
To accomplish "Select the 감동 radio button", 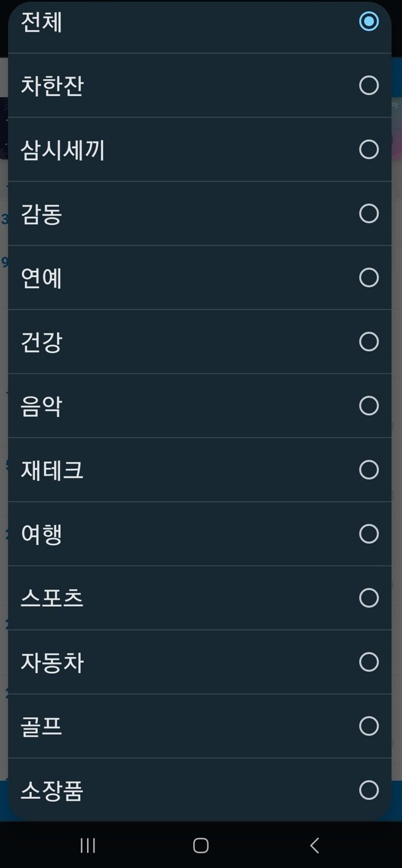I will [368, 213].
